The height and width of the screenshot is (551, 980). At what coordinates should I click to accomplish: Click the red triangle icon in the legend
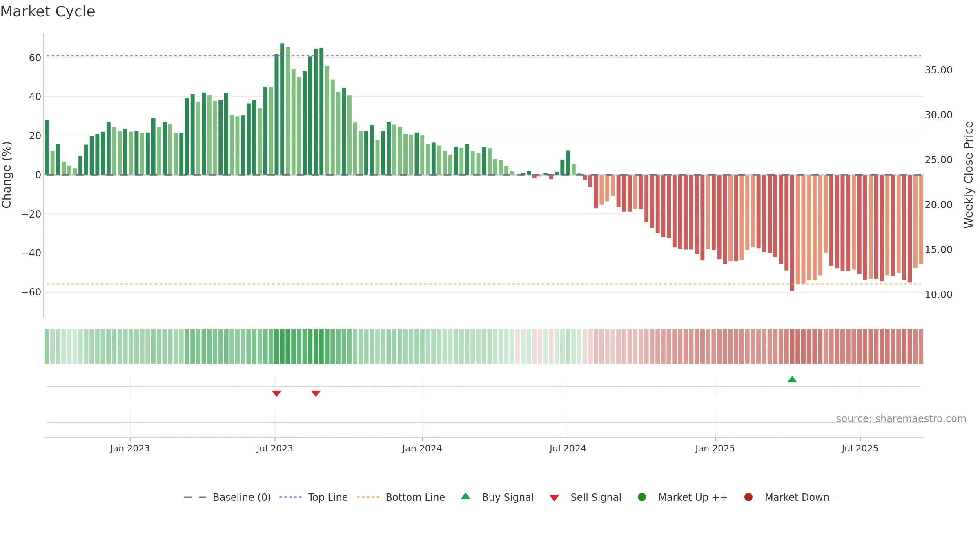click(554, 498)
